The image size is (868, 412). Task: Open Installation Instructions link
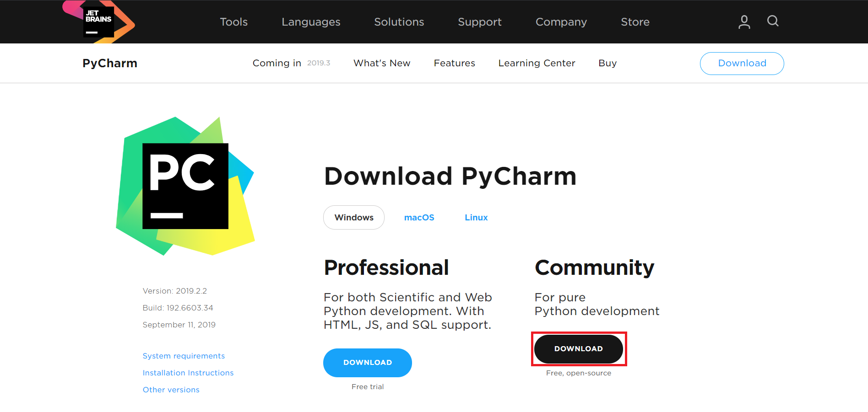tap(188, 373)
